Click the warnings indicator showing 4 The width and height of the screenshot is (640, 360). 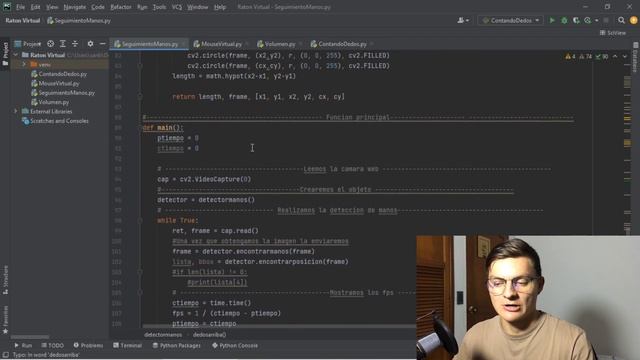coord(570,56)
